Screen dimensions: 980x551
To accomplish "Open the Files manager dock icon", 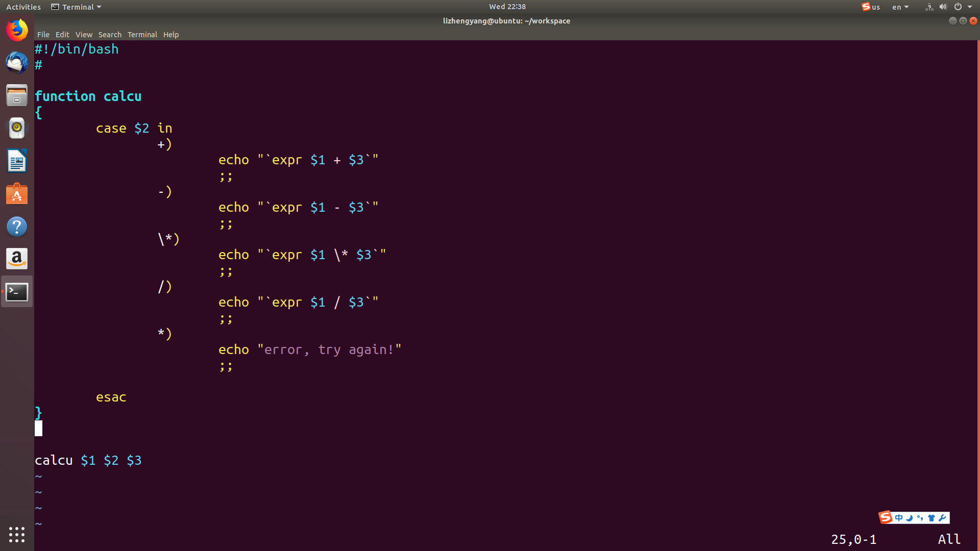I will pos(17,95).
